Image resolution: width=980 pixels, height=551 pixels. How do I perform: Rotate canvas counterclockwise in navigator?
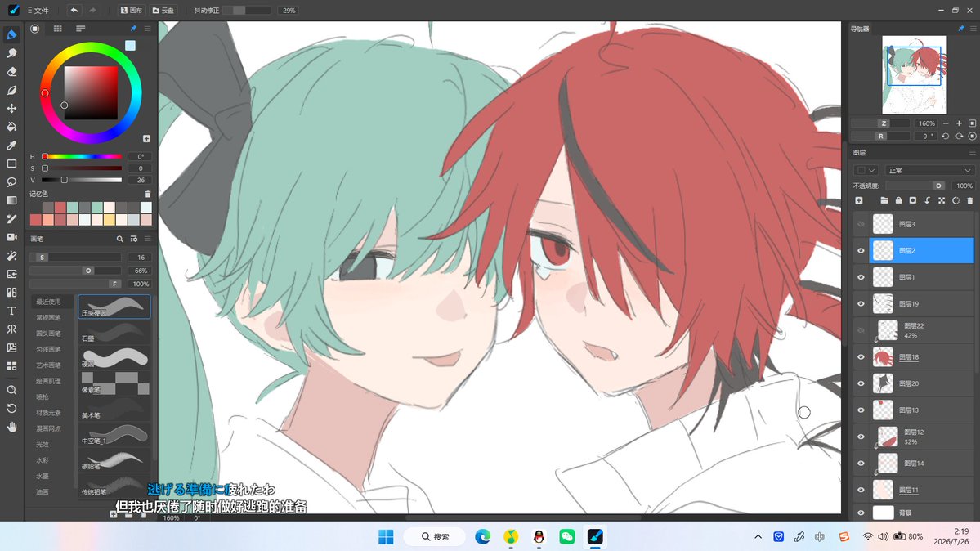click(946, 136)
